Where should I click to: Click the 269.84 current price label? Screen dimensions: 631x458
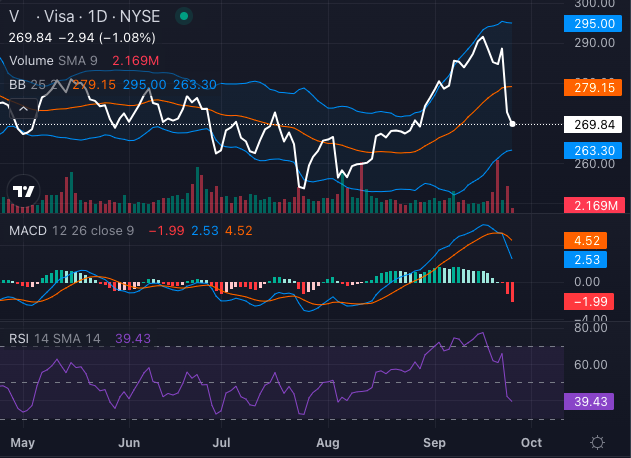[x=593, y=124]
